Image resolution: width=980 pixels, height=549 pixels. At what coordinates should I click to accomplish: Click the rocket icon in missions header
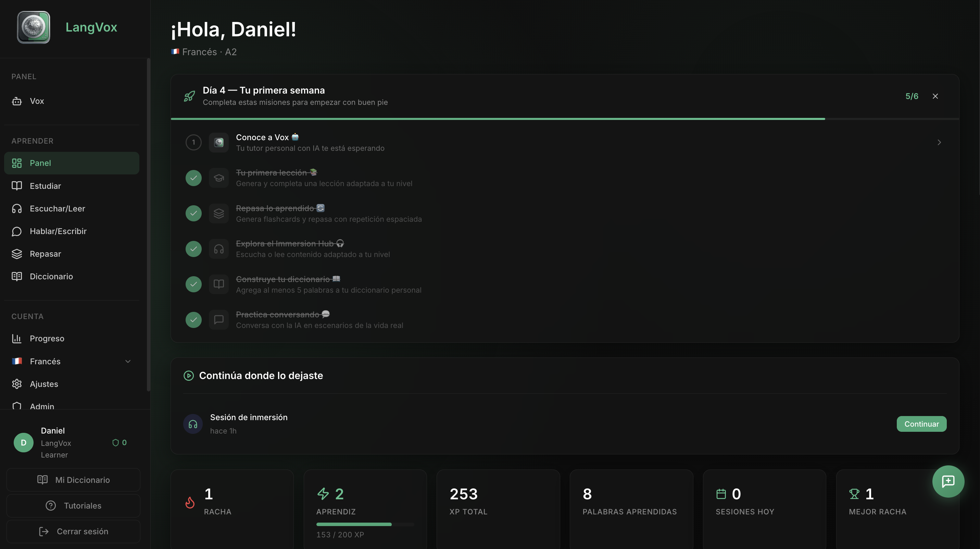[x=189, y=96]
